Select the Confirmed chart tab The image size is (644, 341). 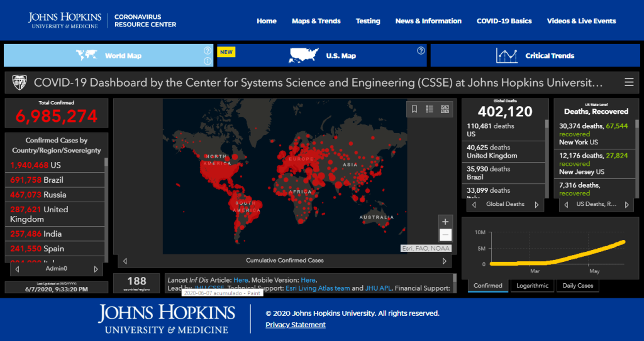(x=488, y=286)
